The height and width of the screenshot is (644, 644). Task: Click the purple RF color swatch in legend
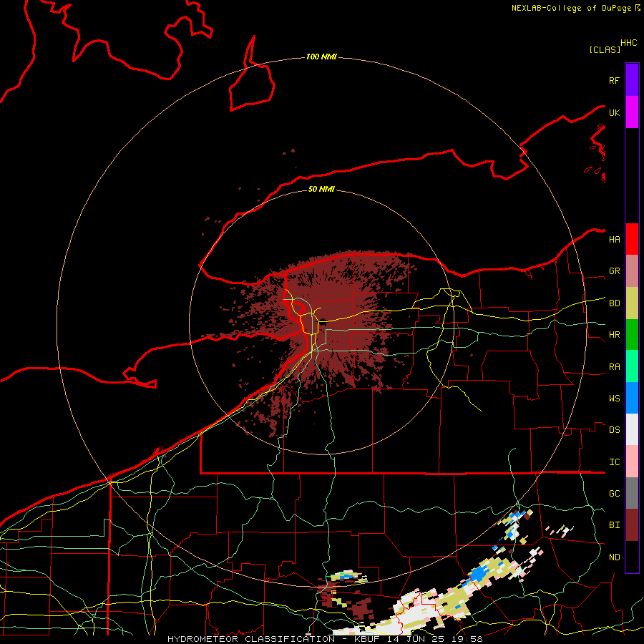[x=632, y=79]
